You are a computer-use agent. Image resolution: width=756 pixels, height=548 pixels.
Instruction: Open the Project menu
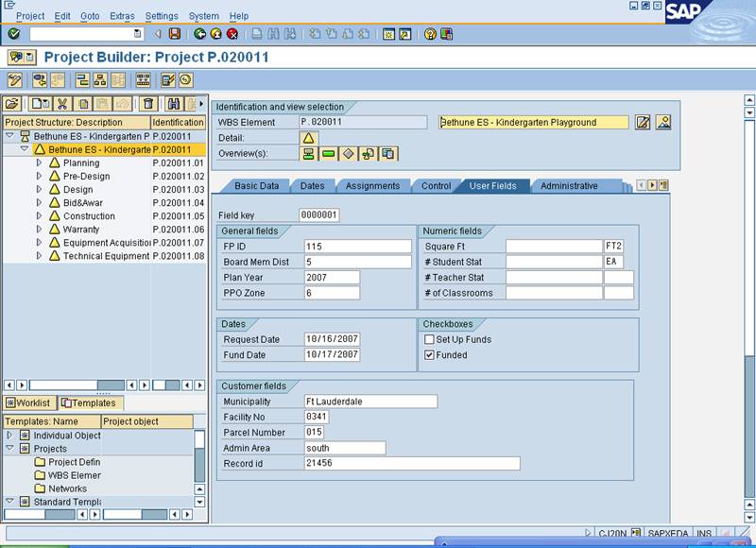(x=30, y=16)
